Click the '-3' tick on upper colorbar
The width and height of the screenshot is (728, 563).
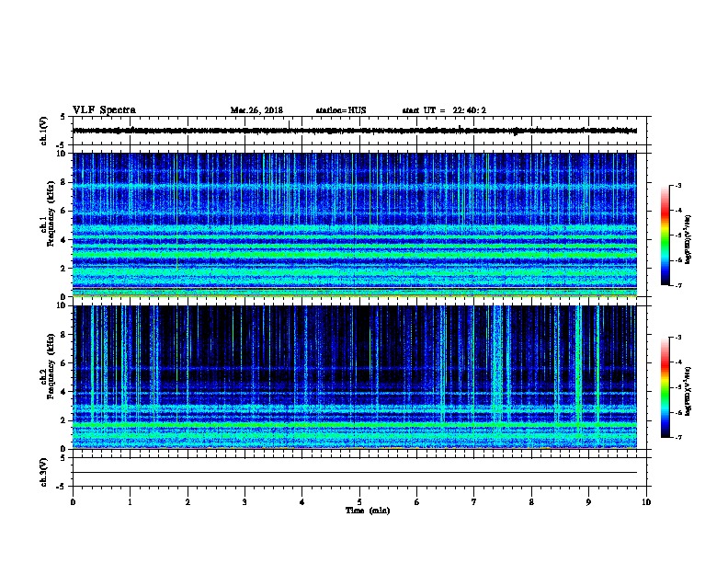pos(677,185)
